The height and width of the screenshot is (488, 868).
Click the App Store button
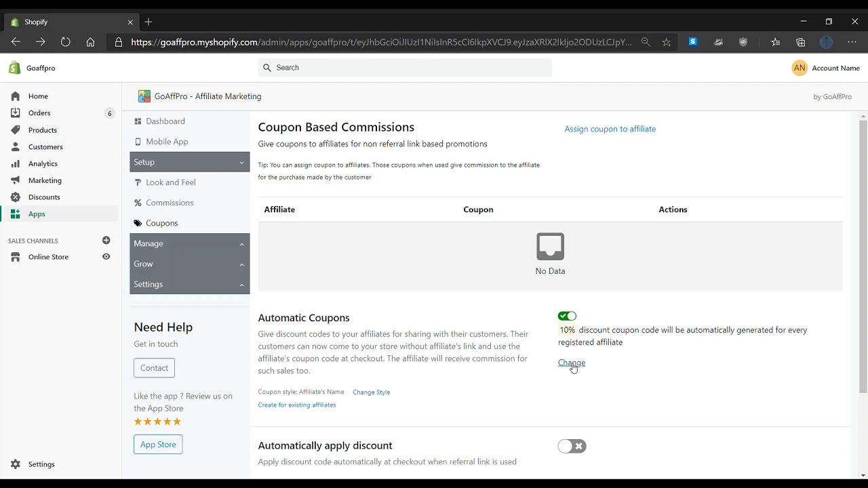tap(158, 445)
